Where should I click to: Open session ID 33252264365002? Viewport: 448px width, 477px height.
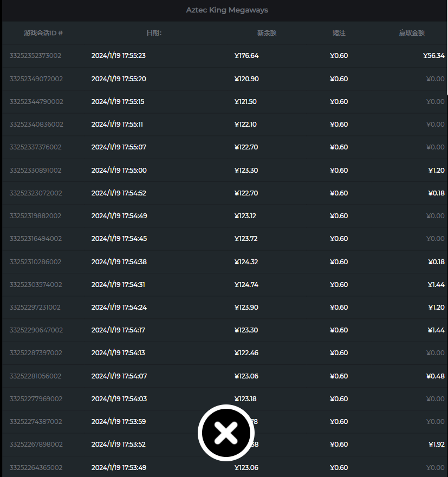pos(36,468)
